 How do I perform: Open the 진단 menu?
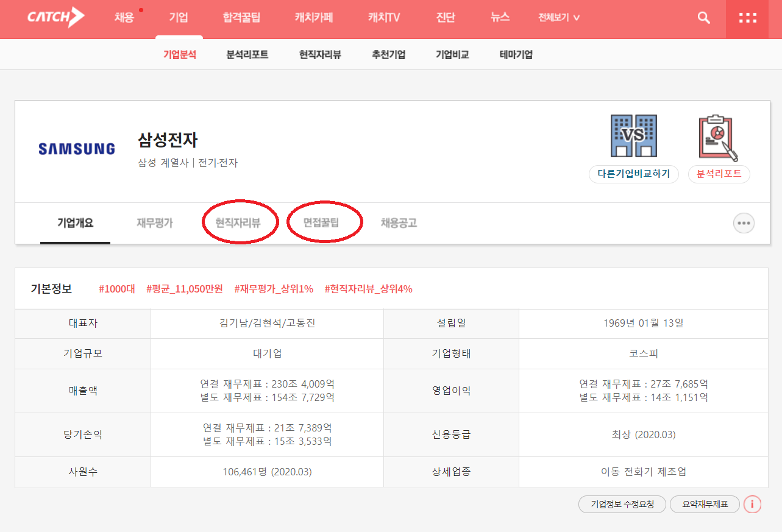click(446, 18)
